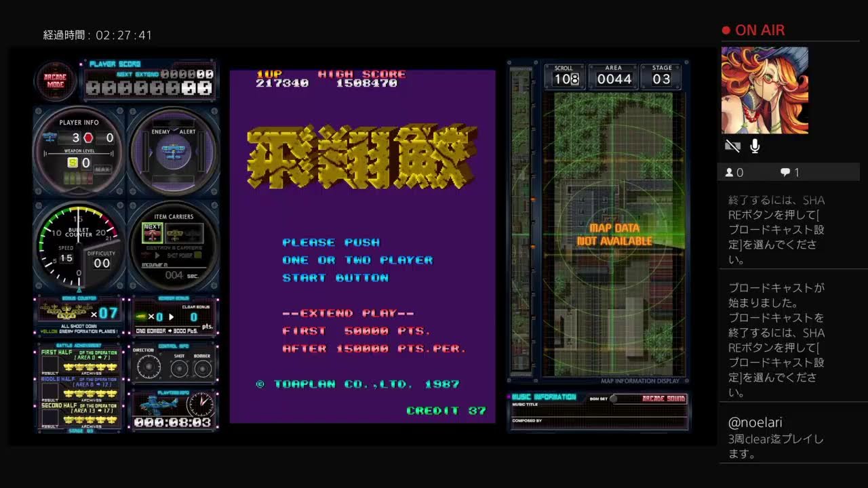The height and width of the screenshot is (488, 868).
Task: Click the golden game title logo
Action: [x=362, y=157]
